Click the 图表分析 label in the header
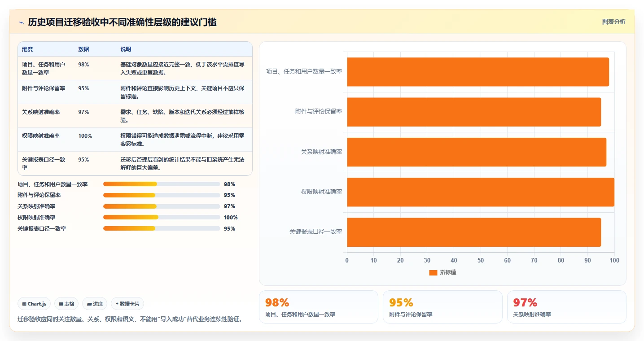644x341 pixels. [613, 22]
